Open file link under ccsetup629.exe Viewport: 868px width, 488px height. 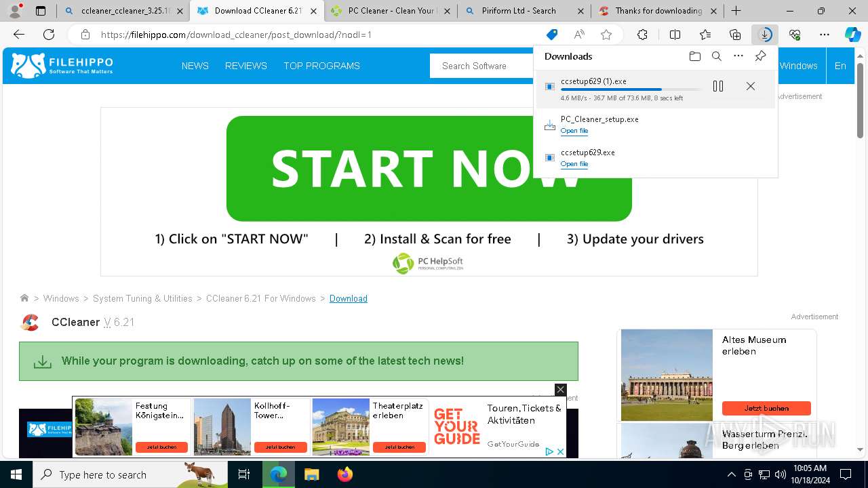click(x=574, y=164)
